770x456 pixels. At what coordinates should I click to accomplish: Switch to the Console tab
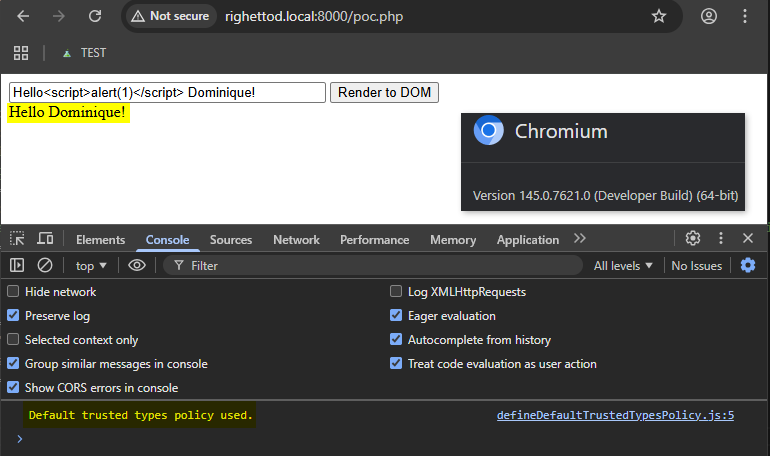click(x=167, y=240)
